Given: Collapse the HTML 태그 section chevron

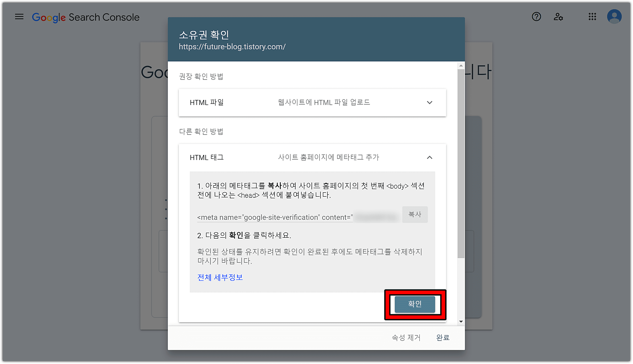Looking at the screenshot, I should point(429,157).
